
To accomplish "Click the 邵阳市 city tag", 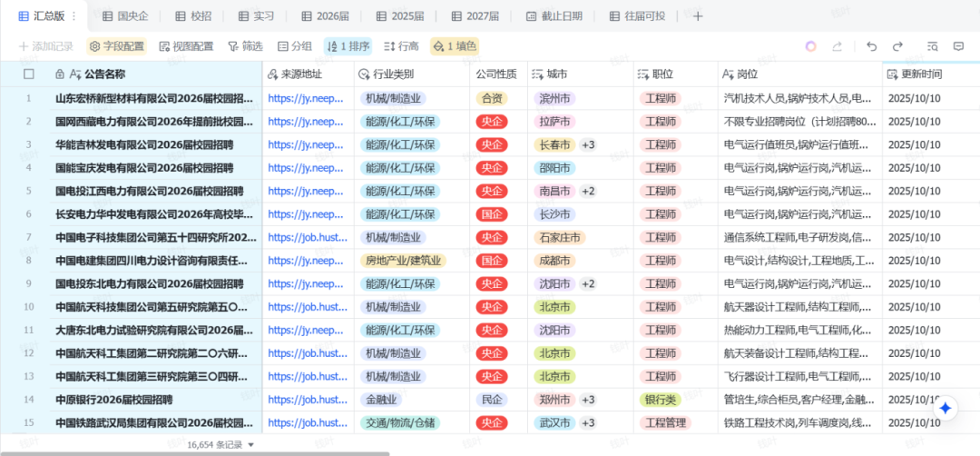I will click(554, 168).
